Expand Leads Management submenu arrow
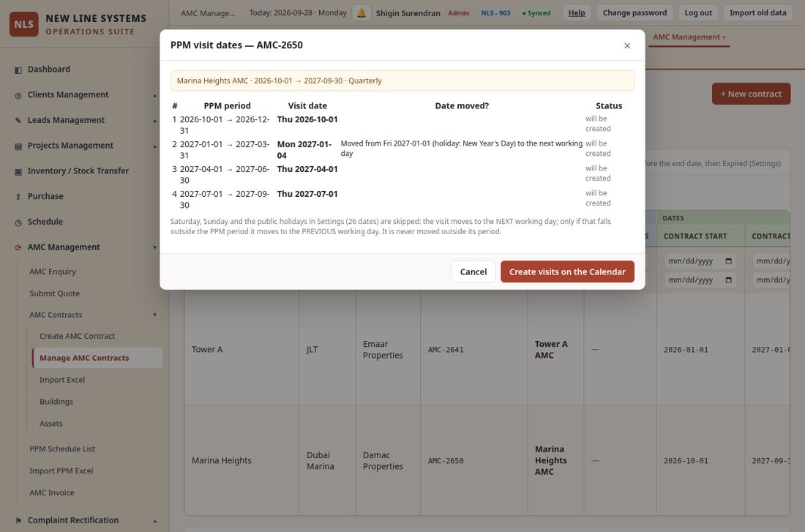Screen dimensions: 805x532 [x=154, y=121]
